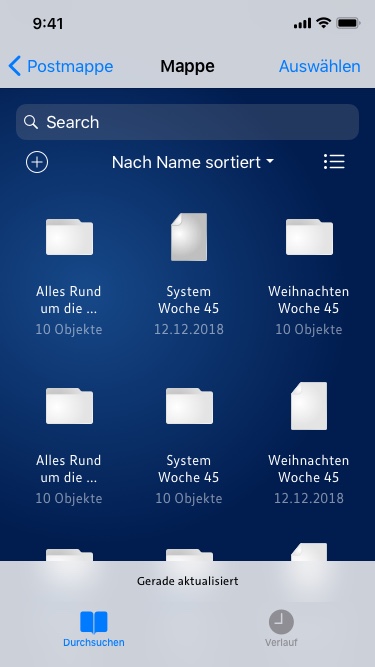
Task: Tap magnifier icon in search bar
Action: [x=31, y=122]
